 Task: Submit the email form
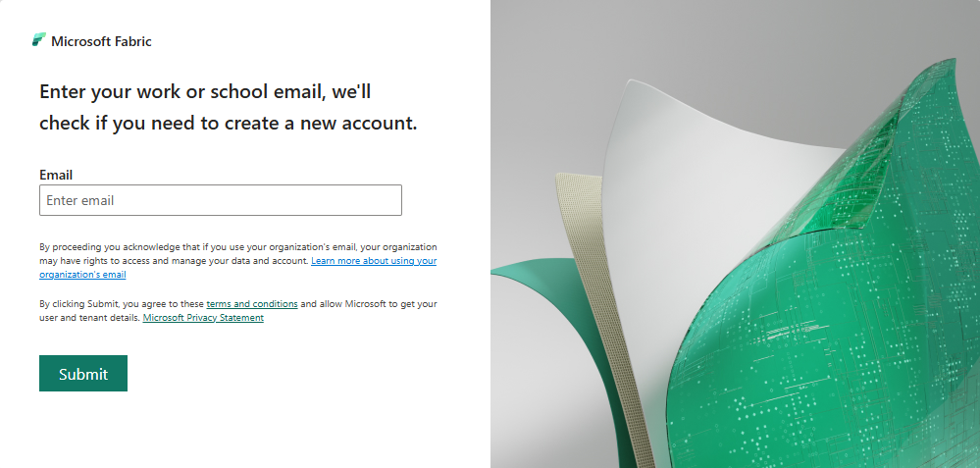point(83,374)
